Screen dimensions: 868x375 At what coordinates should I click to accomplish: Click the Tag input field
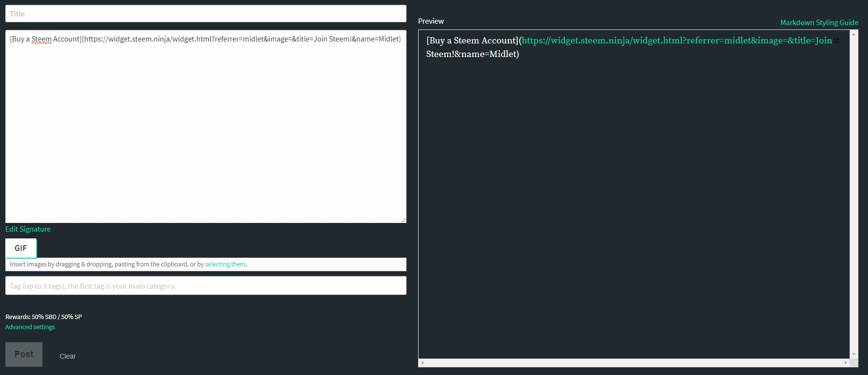(x=206, y=286)
